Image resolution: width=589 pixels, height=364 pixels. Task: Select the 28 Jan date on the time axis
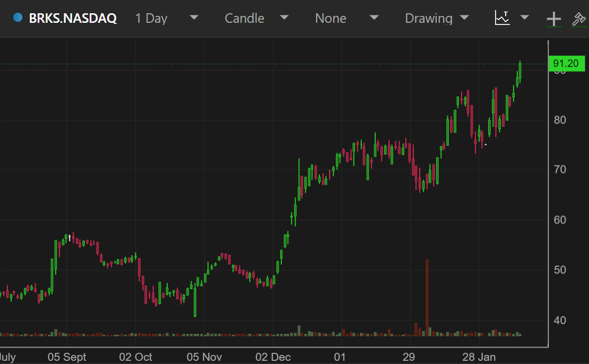click(x=479, y=357)
